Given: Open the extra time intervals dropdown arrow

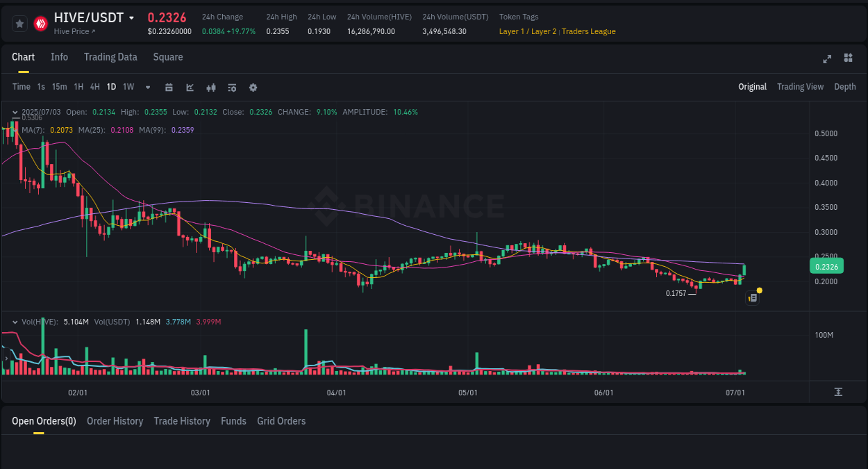Looking at the screenshot, I should pyautogui.click(x=147, y=87).
